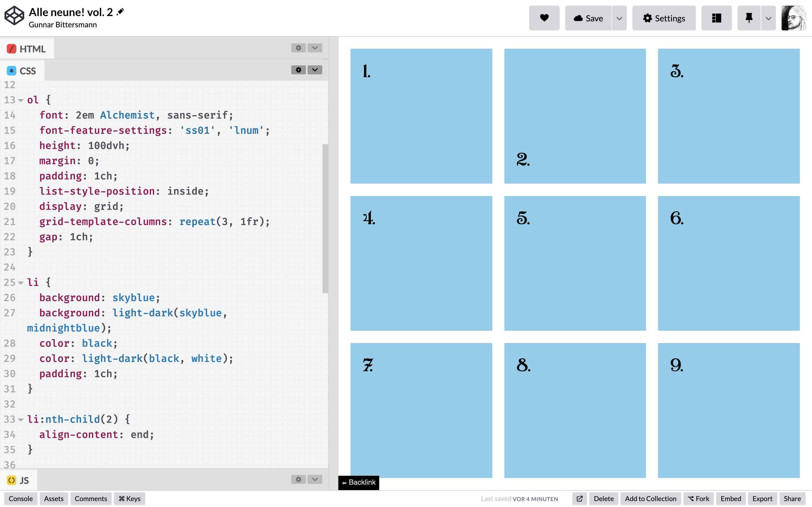This screenshot has height=507, width=812.
Task: Click the Console tab icon
Action: (21, 498)
